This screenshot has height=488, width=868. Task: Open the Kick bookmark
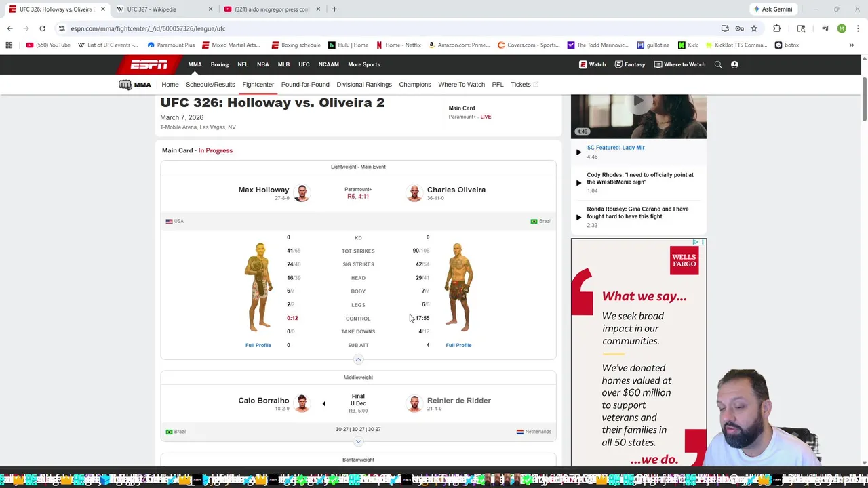coord(688,45)
